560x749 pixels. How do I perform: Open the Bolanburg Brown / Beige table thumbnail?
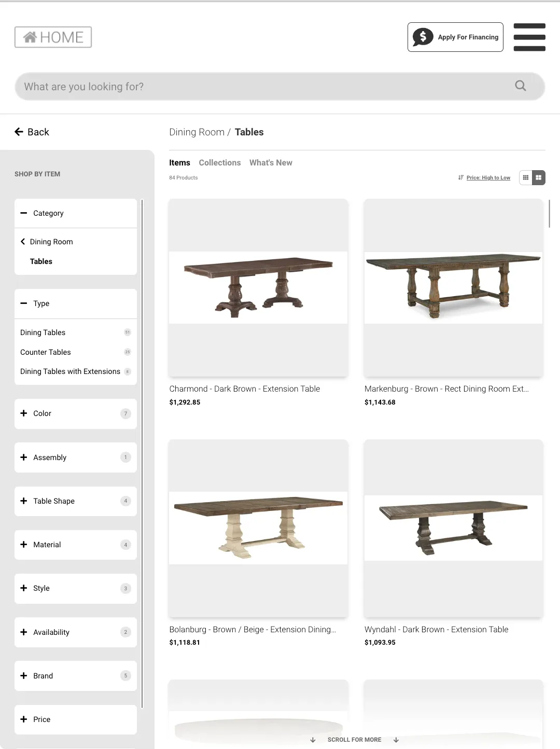[x=258, y=528]
